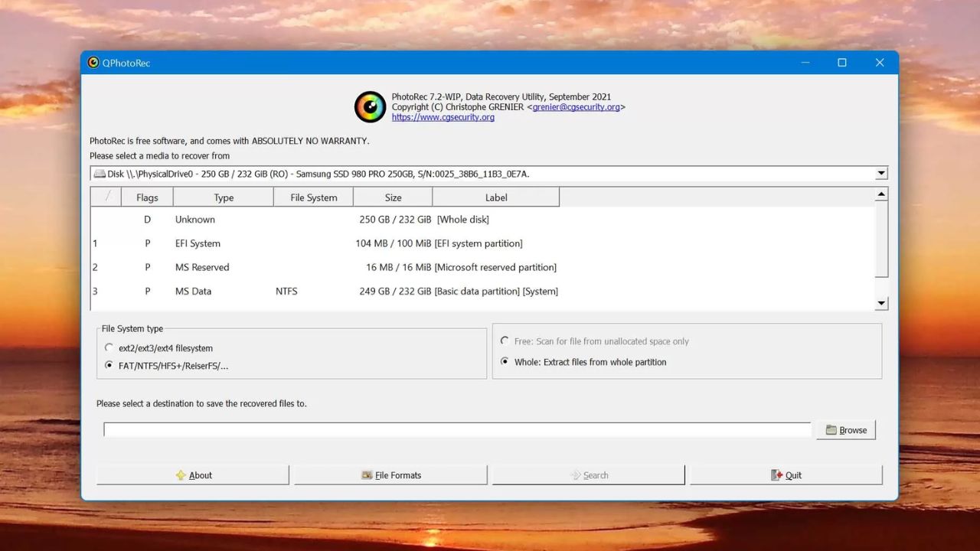
Task: Click the File System column header
Action: point(314,197)
